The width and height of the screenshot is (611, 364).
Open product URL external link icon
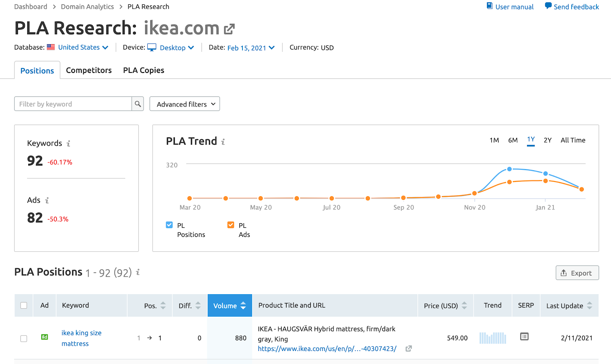(x=409, y=348)
